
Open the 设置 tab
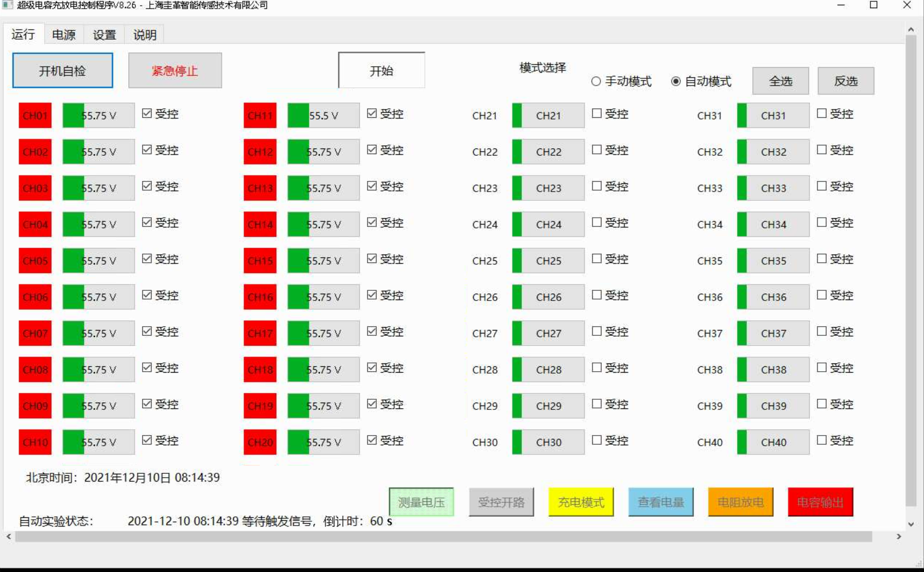point(104,35)
